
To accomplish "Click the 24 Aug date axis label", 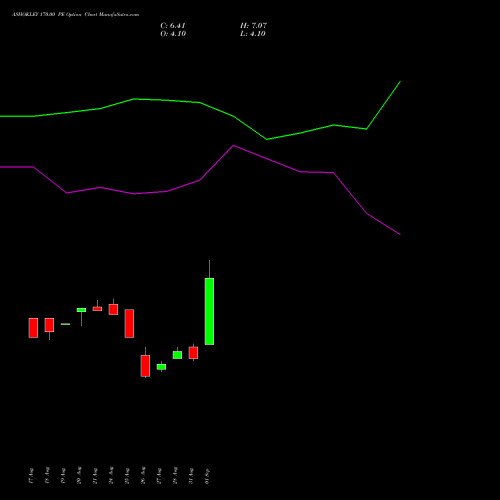I will pyautogui.click(x=111, y=475).
